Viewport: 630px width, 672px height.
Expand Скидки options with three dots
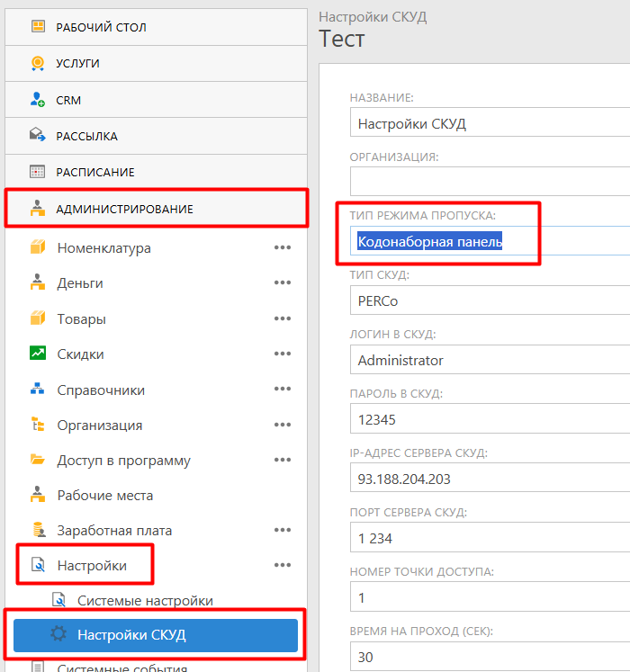[x=283, y=354]
